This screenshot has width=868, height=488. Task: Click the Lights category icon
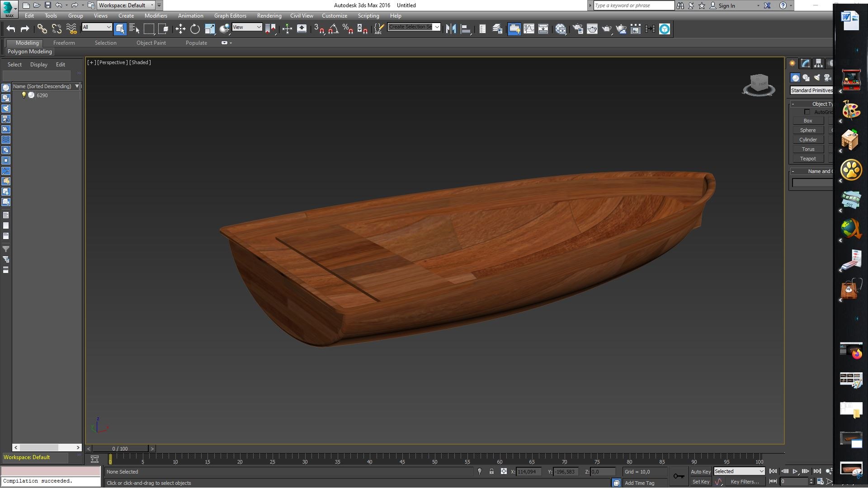pyautogui.click(x=817, y=78)
